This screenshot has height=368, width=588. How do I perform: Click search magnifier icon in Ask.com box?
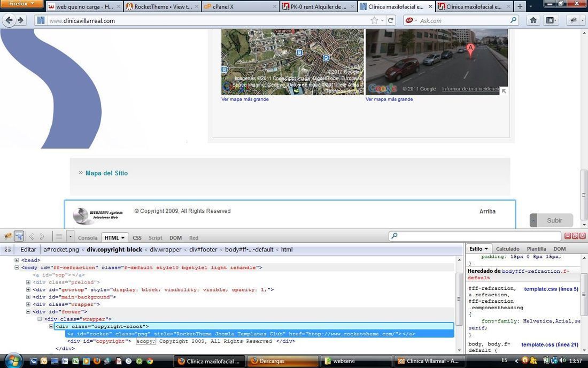point(514,20)
